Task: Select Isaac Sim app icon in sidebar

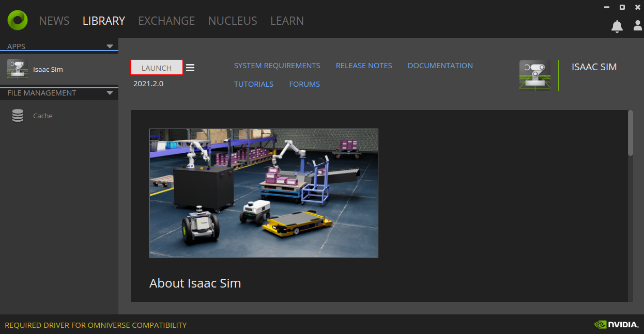Action: [18, 69]
